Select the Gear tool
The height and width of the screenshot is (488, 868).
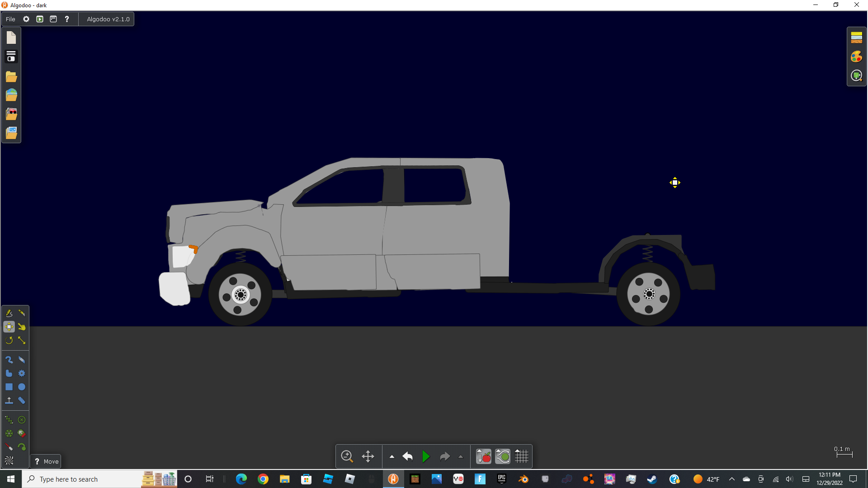22,374
